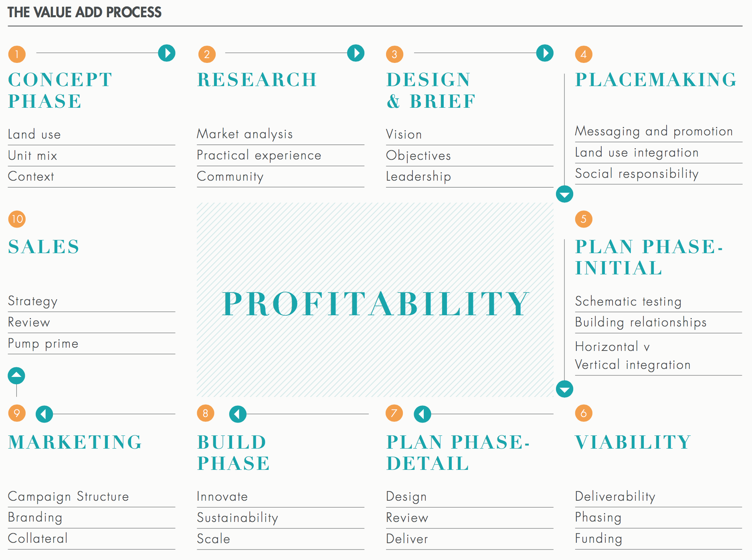Click the teal arrow after Concept Phase
The image size is (752, 560).
pos(167,53)
